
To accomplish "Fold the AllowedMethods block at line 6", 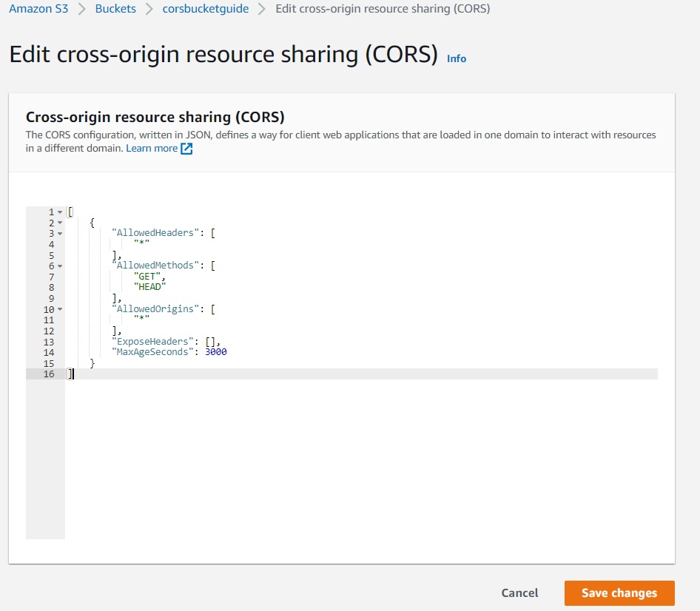I will (60, 266).
